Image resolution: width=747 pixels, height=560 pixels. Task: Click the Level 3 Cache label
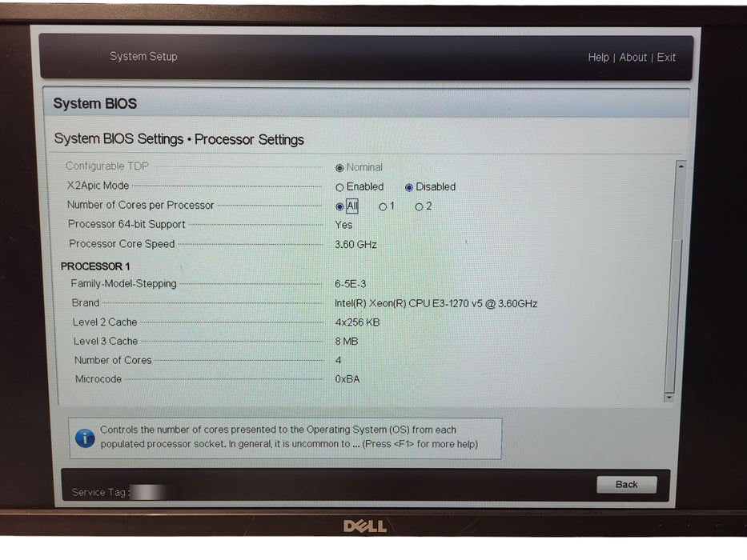click(106, 341)
